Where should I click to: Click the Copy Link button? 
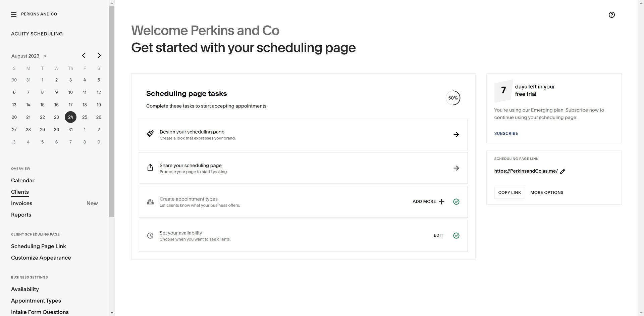509,192
